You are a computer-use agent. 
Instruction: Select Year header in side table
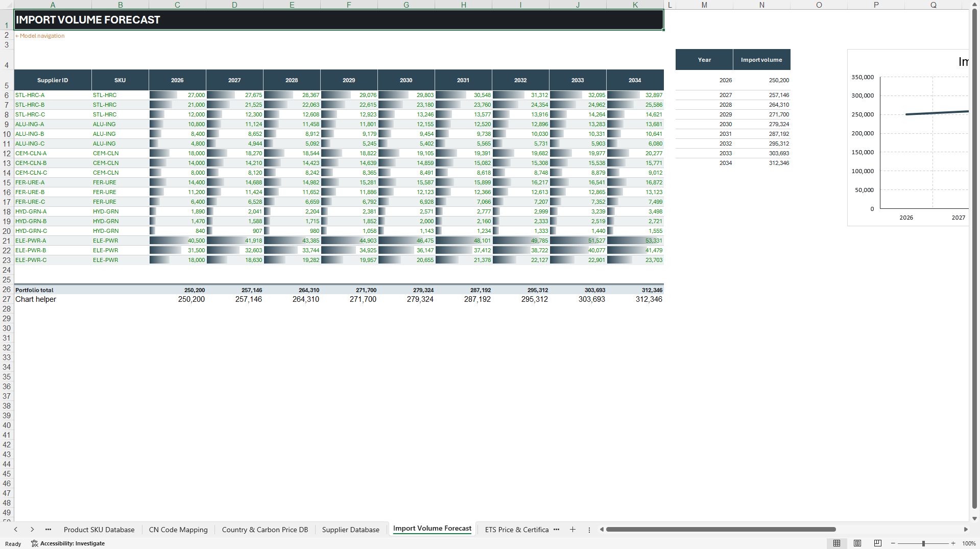click(x=704, y=60)
